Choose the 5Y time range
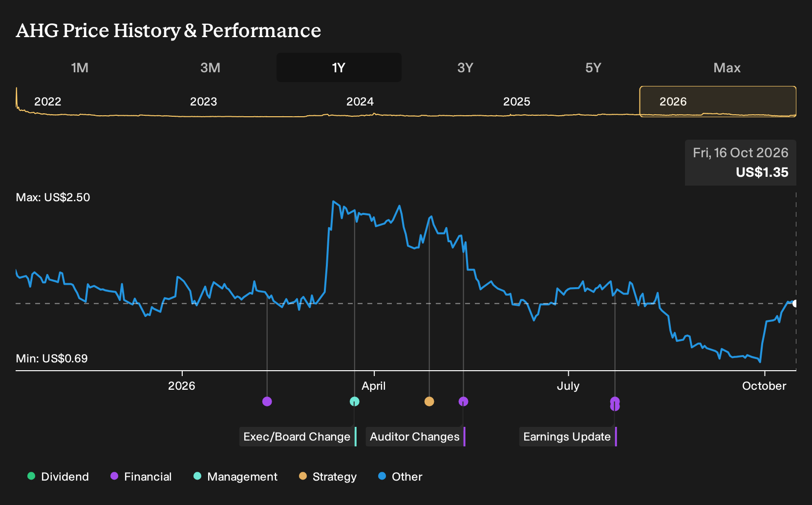Image resolution: width=812 pixels, height=505 pixels. click(593, 67)
